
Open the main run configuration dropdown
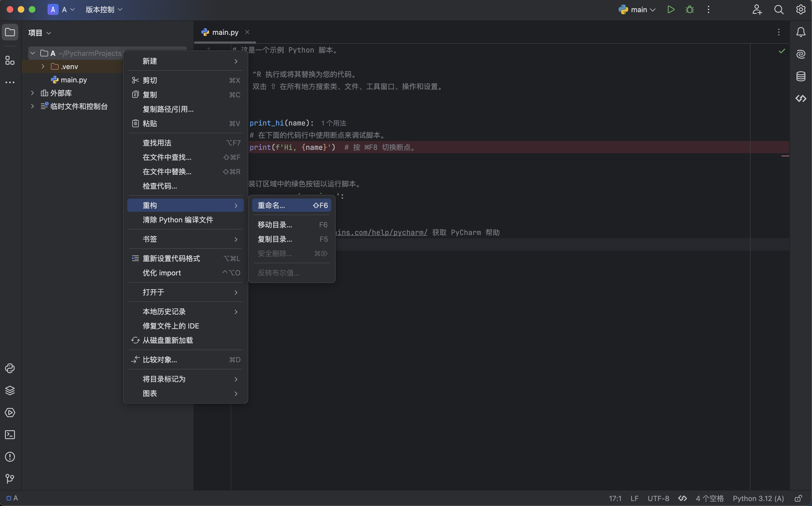point(637,9)
